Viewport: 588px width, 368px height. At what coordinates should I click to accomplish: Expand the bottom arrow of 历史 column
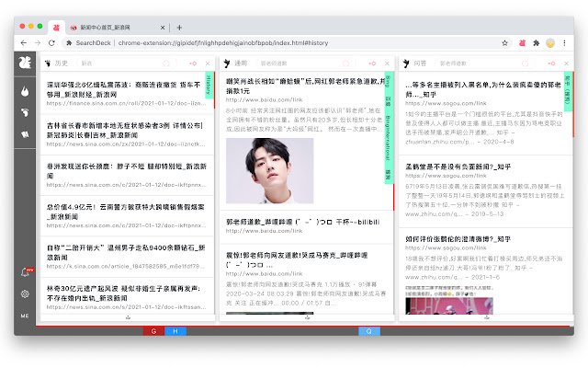pos(128,317)
